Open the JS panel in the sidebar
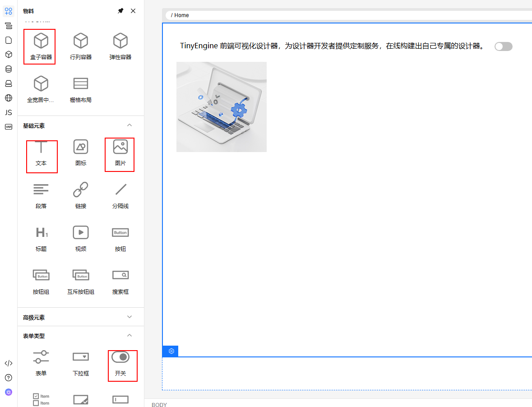The width and height of the screenshot is (532, 407). coord(9,112)
